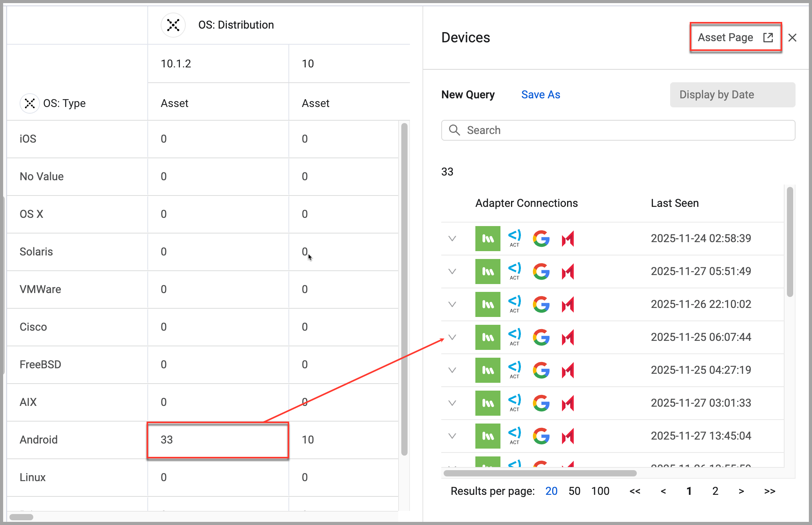This screenshot has height=525, width=812.
Task: Set results per page to 50
Action: click(x=574, y=491)
